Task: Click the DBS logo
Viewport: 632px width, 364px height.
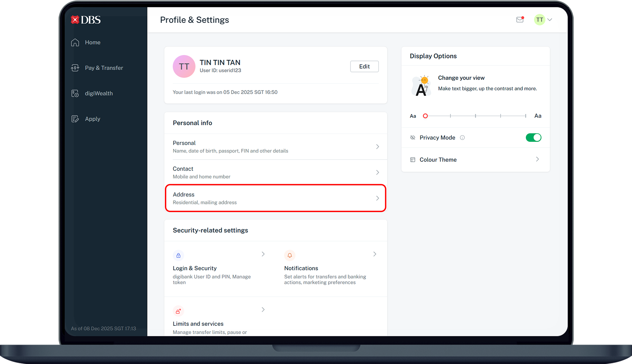Action: [86, 20]
